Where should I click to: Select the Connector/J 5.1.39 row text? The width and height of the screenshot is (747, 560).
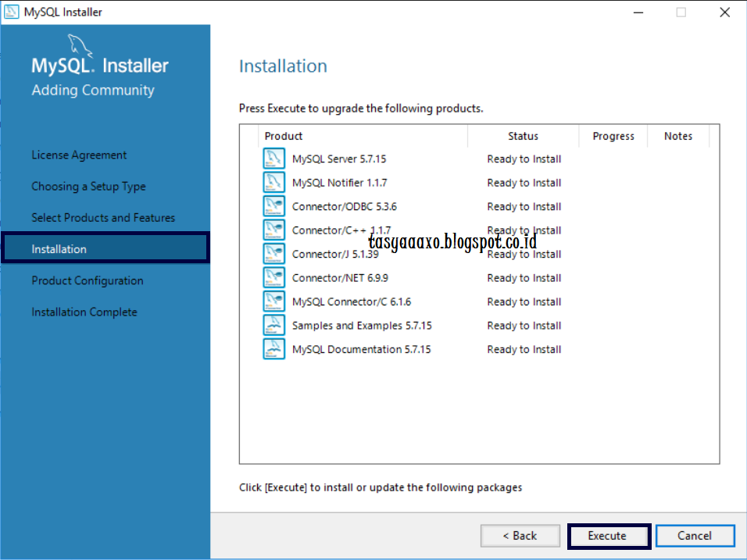pyautogui.click(x=335, y=255)
